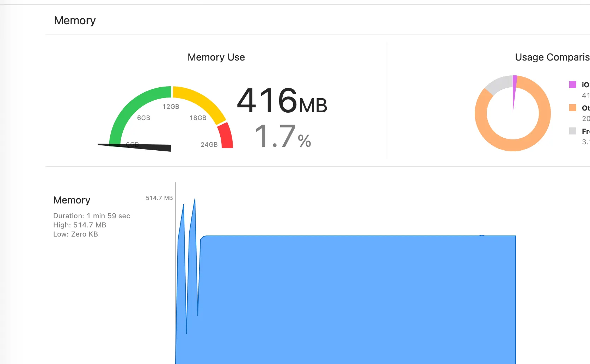The height and width of the screenshot is (364, 590).
Task: Click the gray slice of donut chart
Action: coord(500,84)
